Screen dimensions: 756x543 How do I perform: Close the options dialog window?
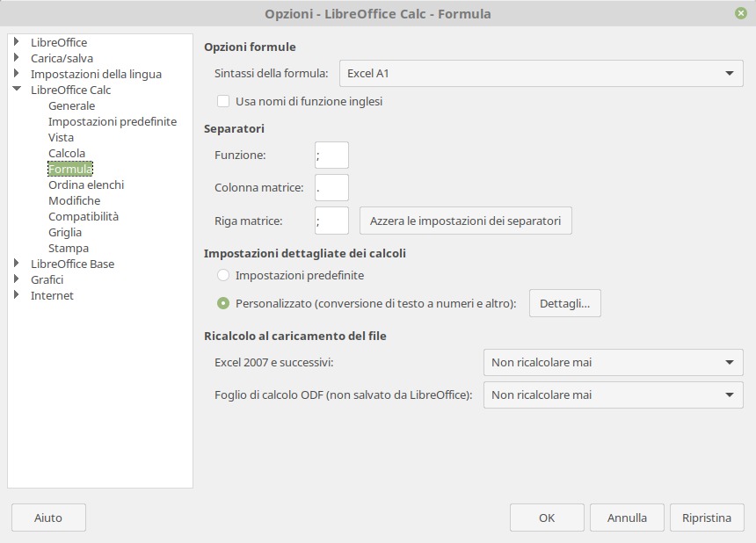741,13
